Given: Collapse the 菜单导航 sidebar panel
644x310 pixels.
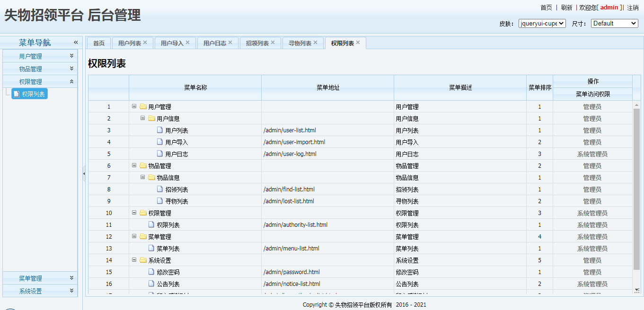Looking at the screenshot, I should click(76, 43).
